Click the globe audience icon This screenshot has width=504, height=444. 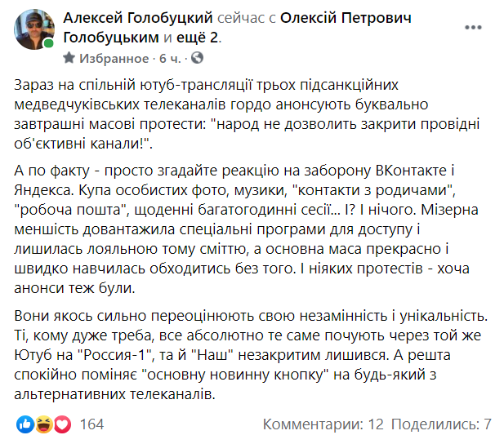(197, 59)
